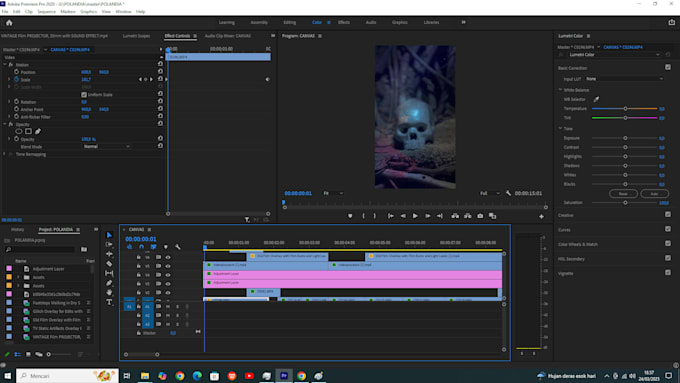This screenshot has width=680, height=383.
Task: Open Program monitor button editor plus
Action: [541, 216]
